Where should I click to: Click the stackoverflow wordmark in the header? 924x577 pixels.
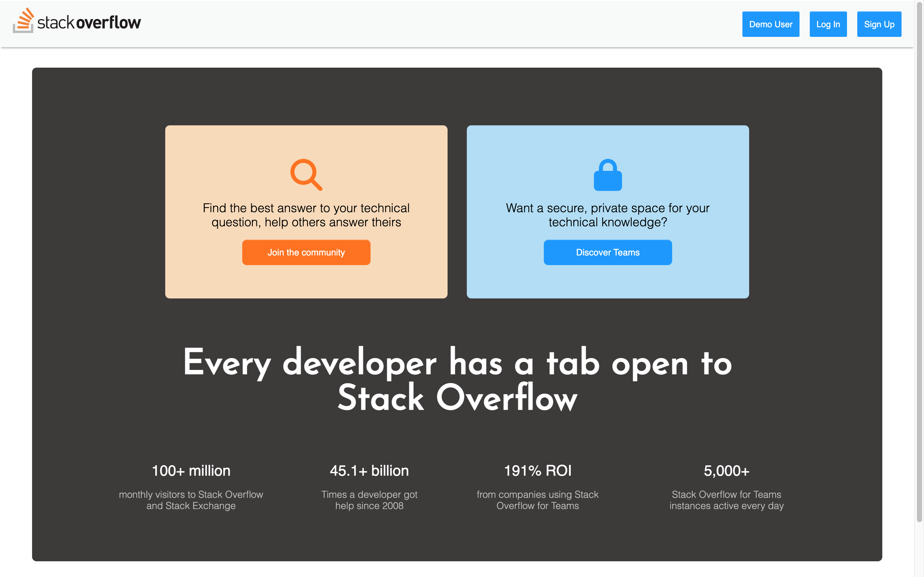[x=89, y=23]
